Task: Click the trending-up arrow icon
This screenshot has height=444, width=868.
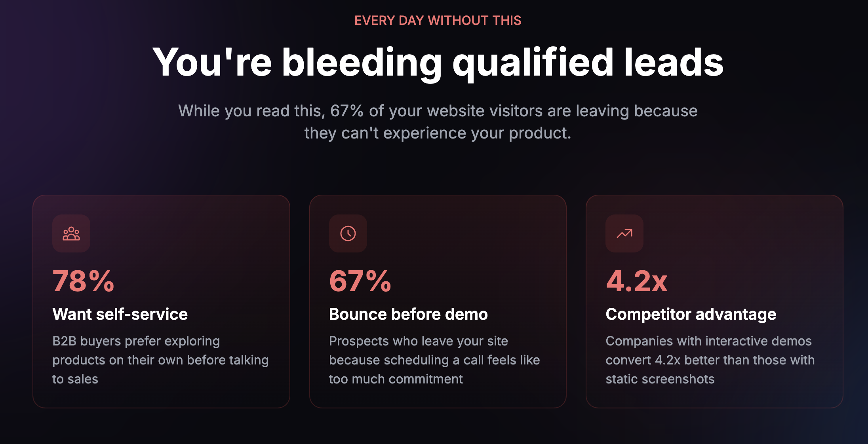Action: (x=624, y=233)
